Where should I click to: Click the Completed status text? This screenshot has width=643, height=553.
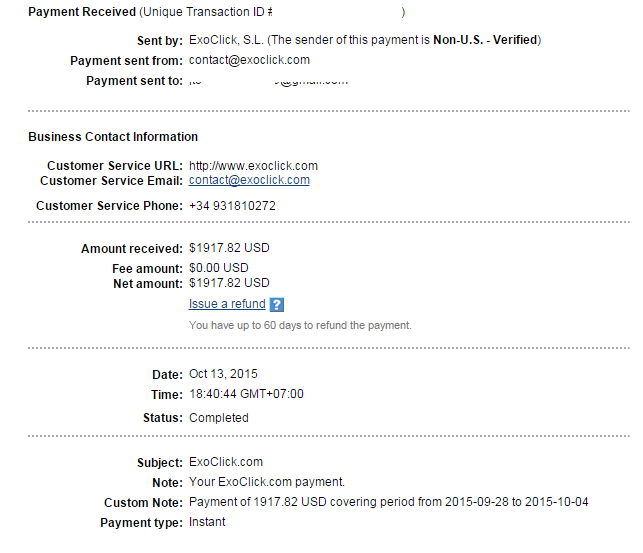pos(219,418)
